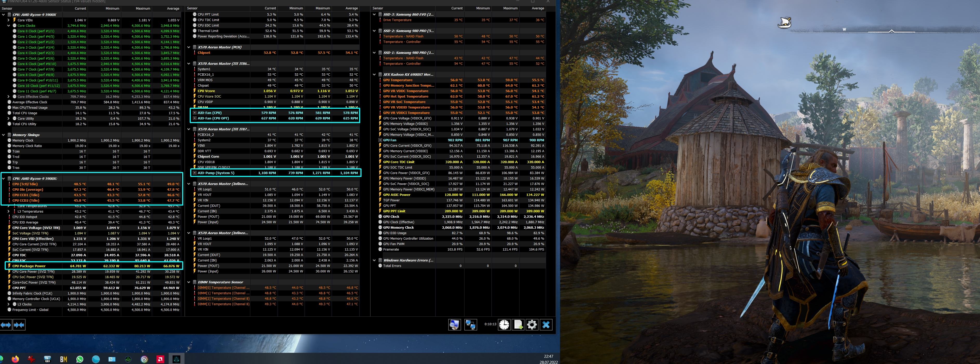980x364 pixels.
Task: Click the BM taskbar icon
Action: pyautogui.click(x=63, y=359)
